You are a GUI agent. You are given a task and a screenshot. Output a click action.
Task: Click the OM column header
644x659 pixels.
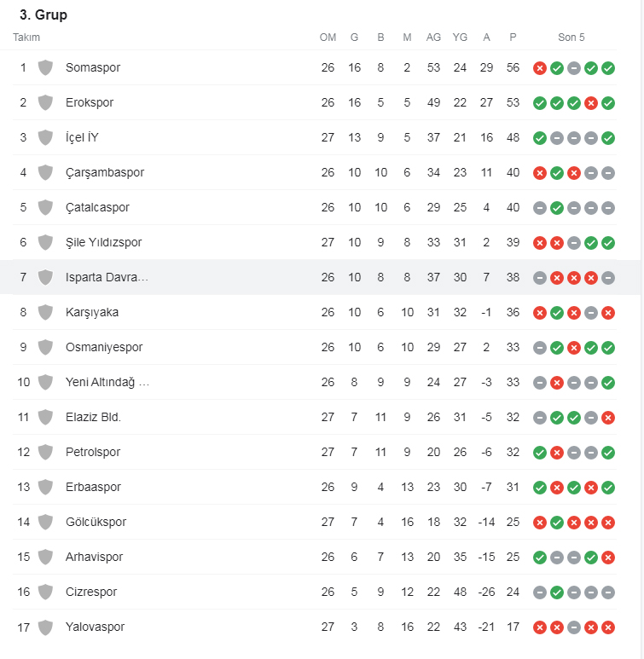coord(328,38)
